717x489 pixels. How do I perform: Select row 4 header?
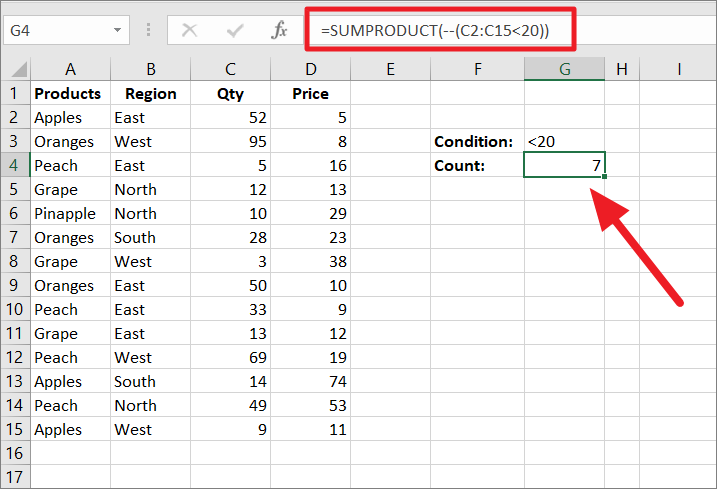click(x=15, y=165)
